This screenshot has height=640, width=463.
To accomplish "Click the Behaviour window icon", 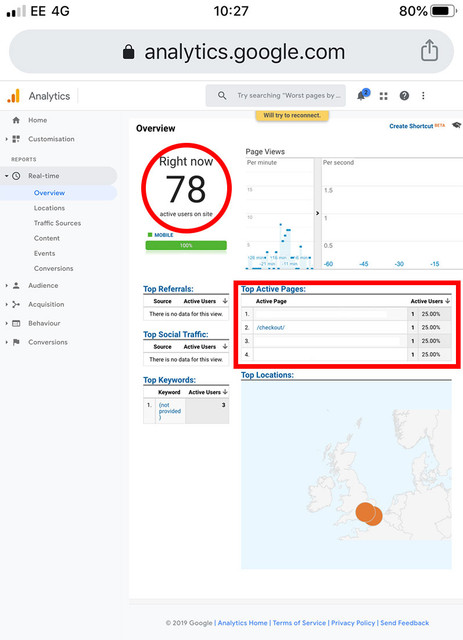I will [16, 323].
